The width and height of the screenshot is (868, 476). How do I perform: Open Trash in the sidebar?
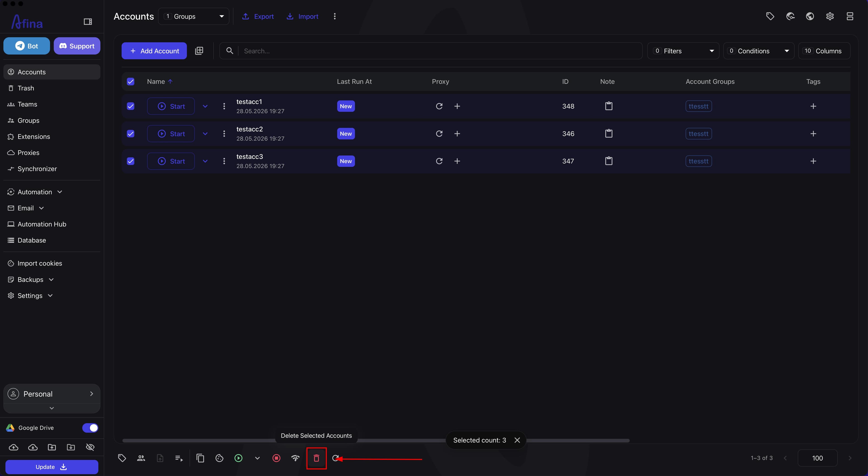point(52,88)
